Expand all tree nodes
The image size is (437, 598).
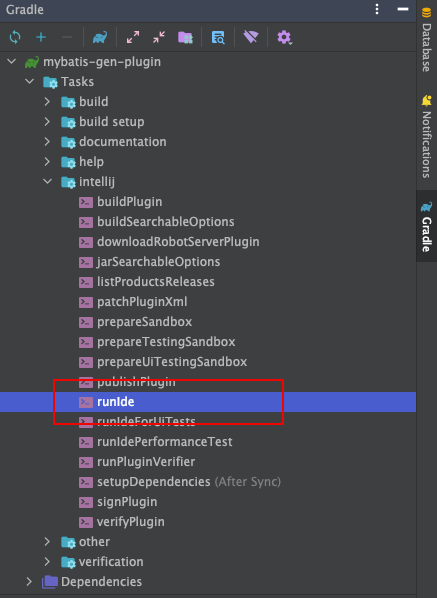[x=133, y=37]
